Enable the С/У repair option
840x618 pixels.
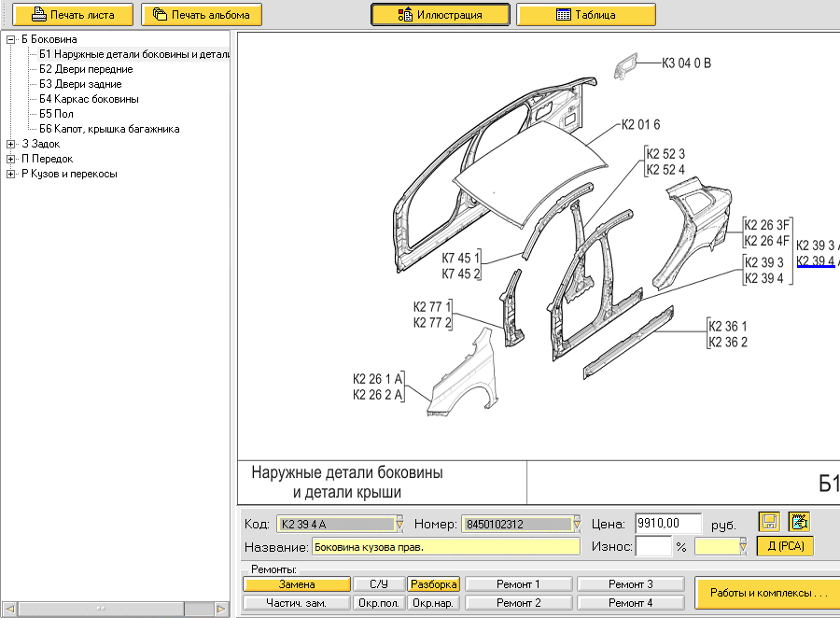[378, 584]
